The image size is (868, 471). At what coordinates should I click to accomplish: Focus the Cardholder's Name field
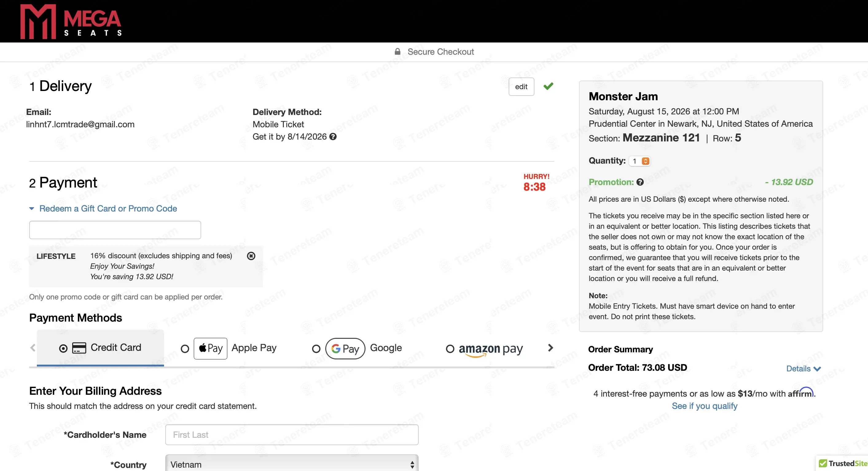[x=292, y=434]
